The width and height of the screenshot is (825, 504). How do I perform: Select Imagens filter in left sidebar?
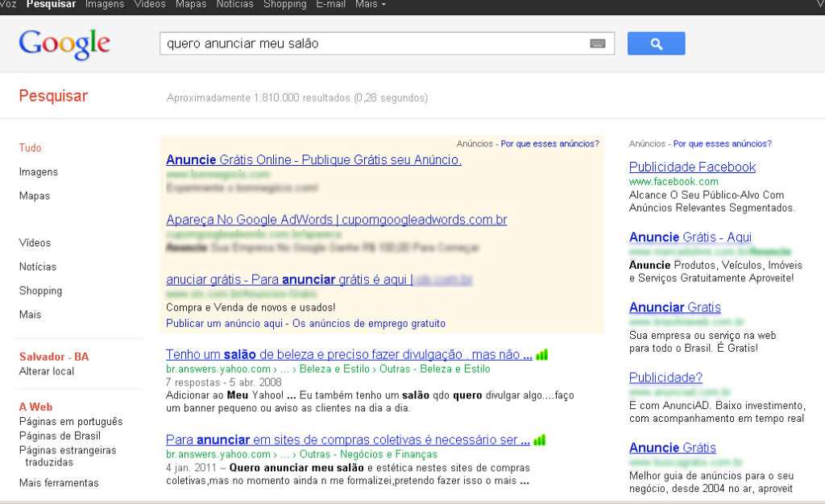coord(39,172)
